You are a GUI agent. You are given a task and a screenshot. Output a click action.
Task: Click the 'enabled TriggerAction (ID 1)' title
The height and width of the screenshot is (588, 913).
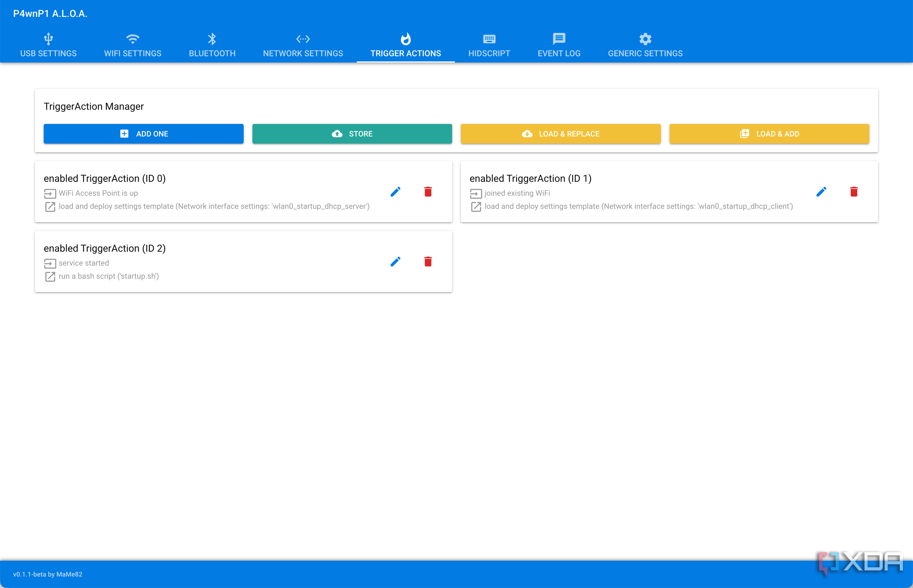pos(531,178)
